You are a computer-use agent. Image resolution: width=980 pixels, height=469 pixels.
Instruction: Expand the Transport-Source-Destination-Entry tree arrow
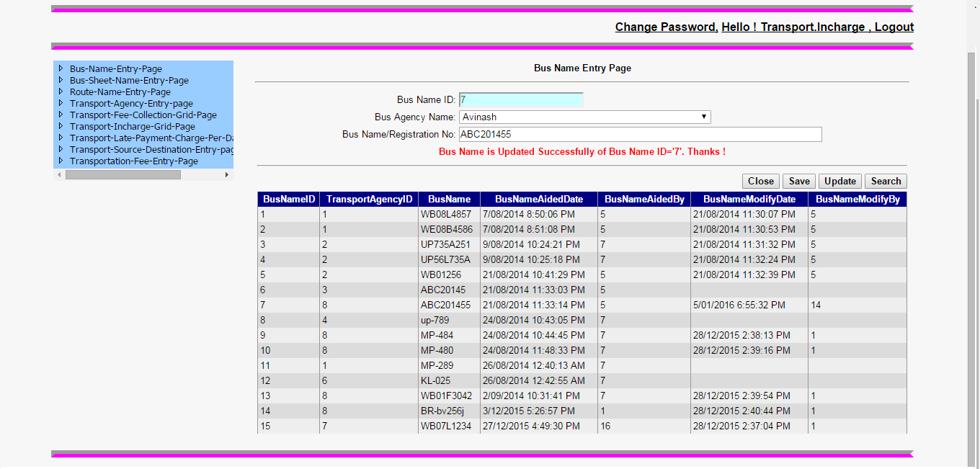point(61,149)
